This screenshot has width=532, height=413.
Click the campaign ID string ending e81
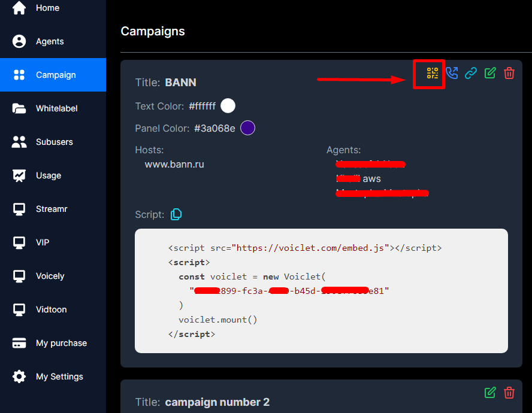click(289, 291)
